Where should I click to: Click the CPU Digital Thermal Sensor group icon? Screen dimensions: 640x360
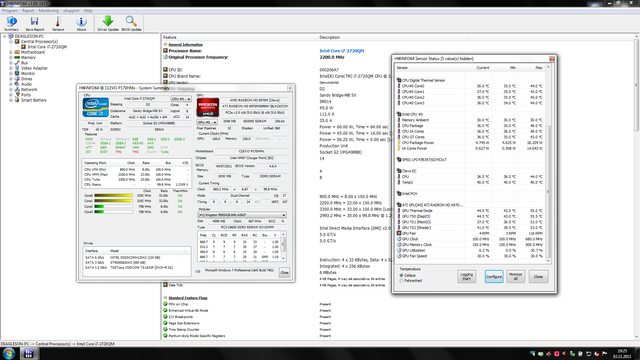(x=399, y=80)
